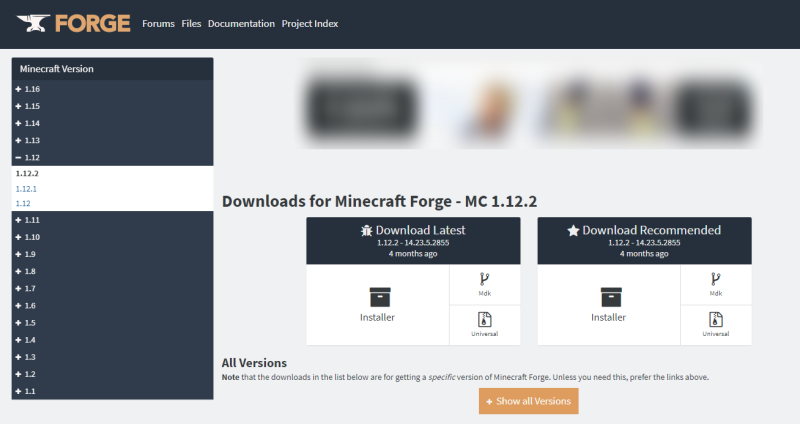The width and height of the screenshot is (800, 424).
Task: Go to Project Index
Action: point(310,23)
